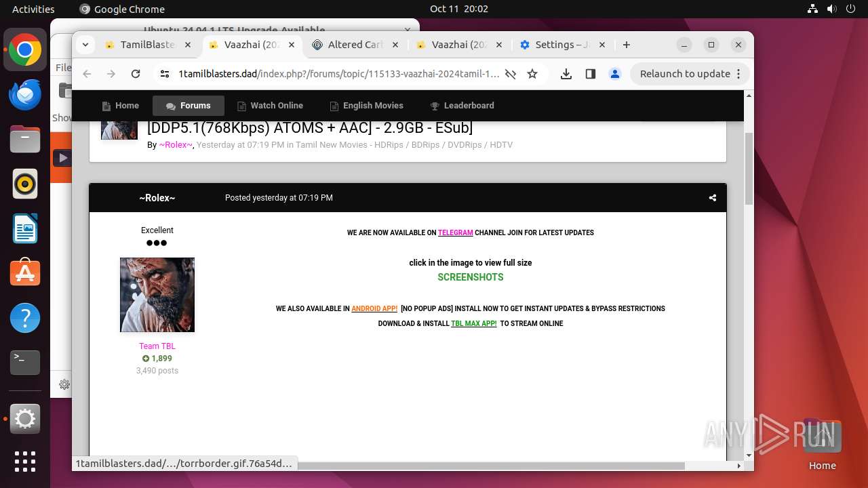
Task: Click the browser forward arrow
Action: [111, 74]
